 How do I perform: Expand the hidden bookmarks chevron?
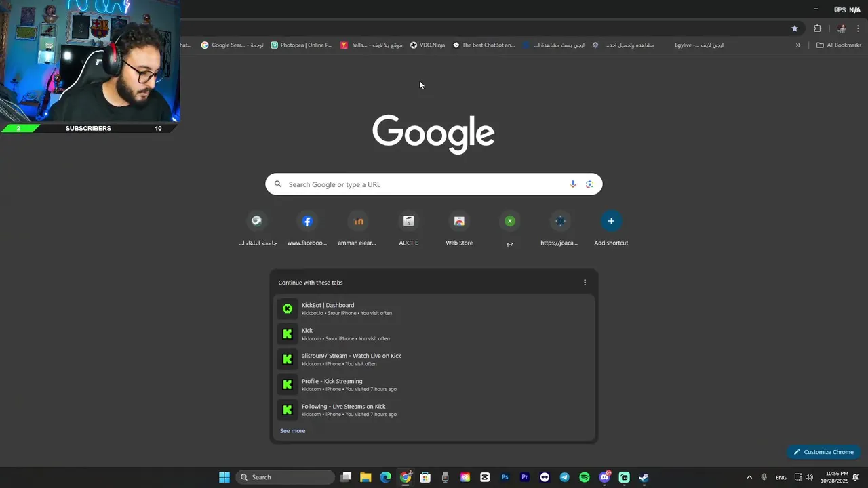(798, 45)
